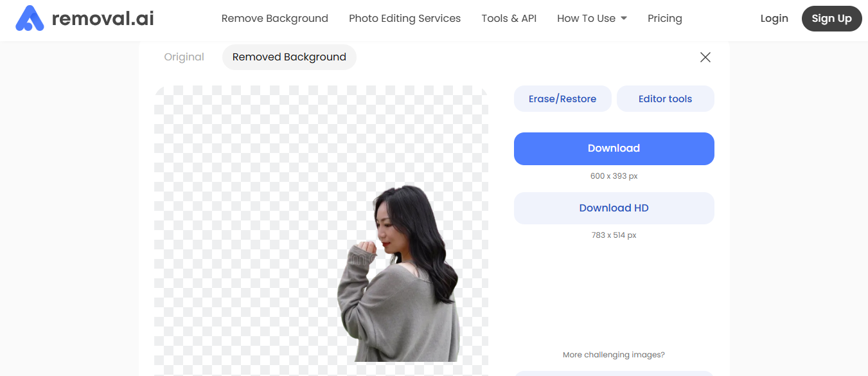
Task: Click the blue triangle "A" brand icon
Action: [x=31, y=18]
